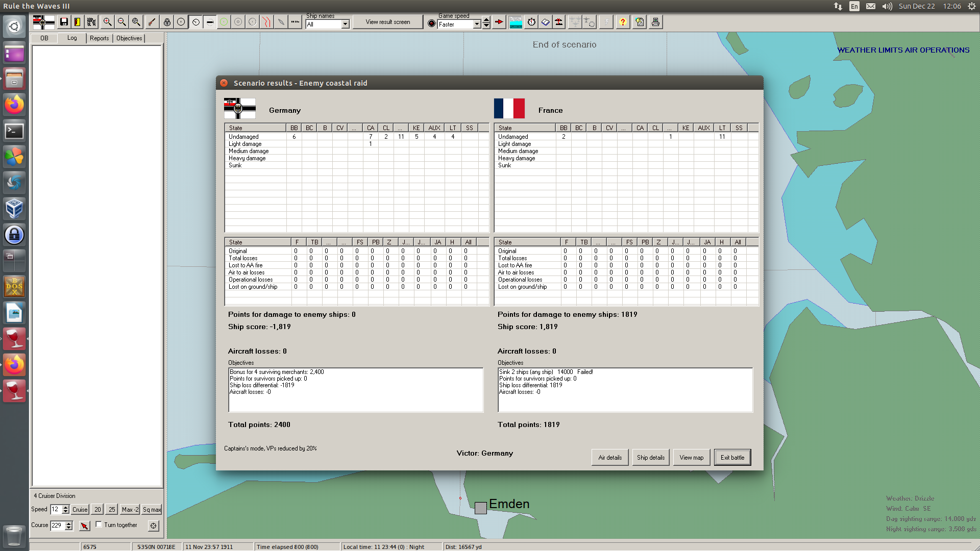Viewport: 980px width, 551px height.
Task: Click the Course value input field
Action: 57,525
